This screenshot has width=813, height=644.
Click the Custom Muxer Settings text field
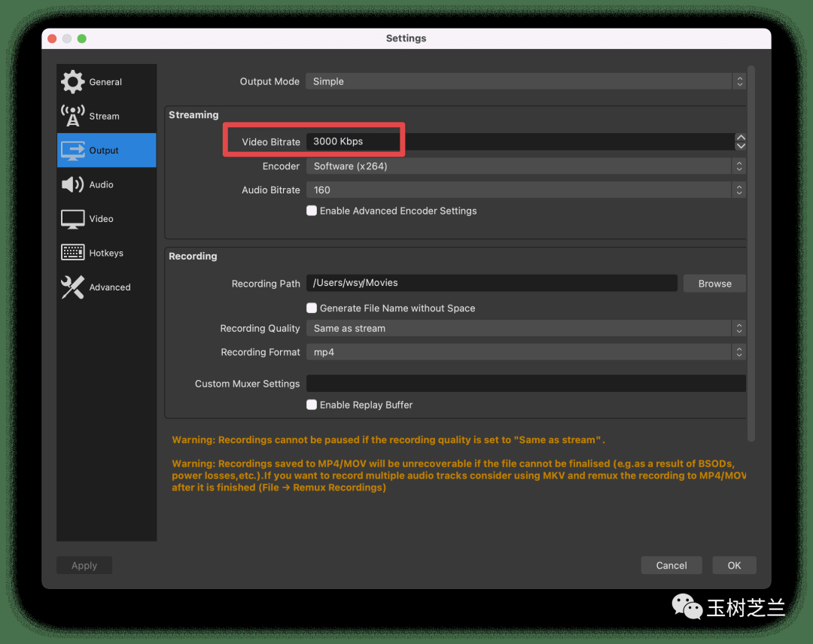tap(525, 384)
